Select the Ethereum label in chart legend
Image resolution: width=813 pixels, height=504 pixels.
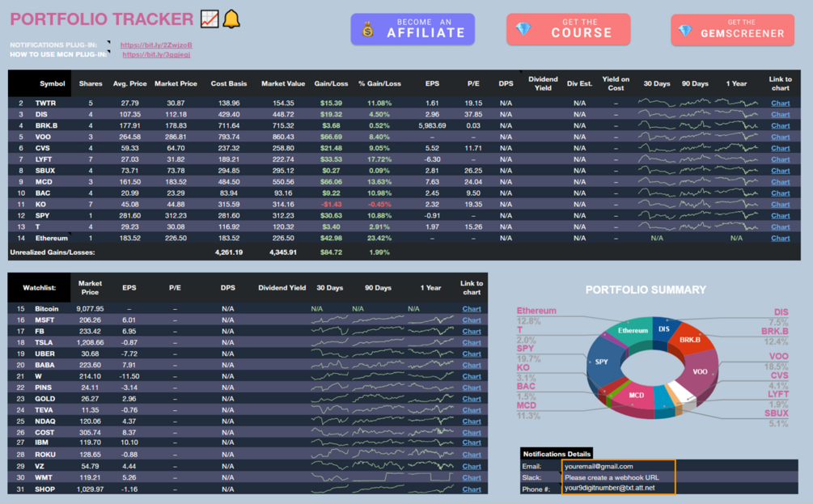click(x=536, y=311)
